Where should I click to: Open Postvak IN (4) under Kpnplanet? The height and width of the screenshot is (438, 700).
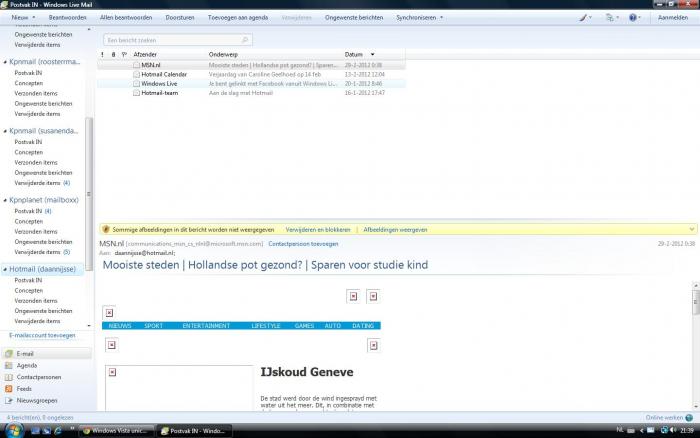[x=33, y=211]
